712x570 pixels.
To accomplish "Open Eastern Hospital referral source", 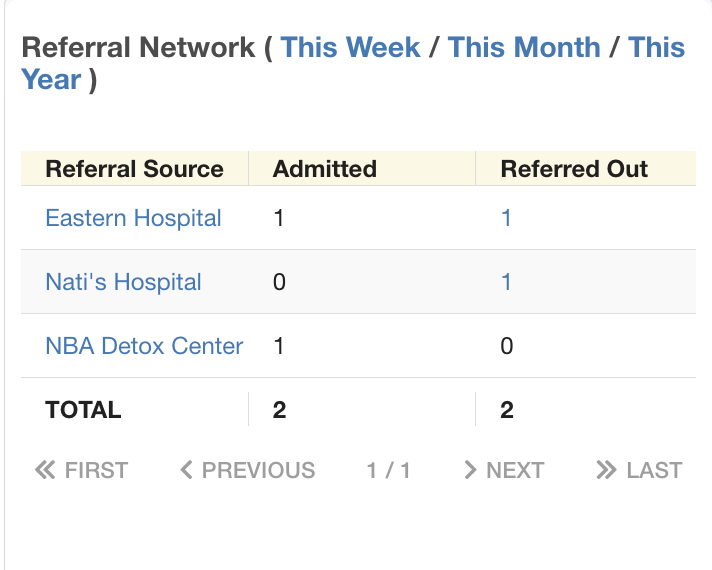I will pyautogui.click(x=134, y=218).
